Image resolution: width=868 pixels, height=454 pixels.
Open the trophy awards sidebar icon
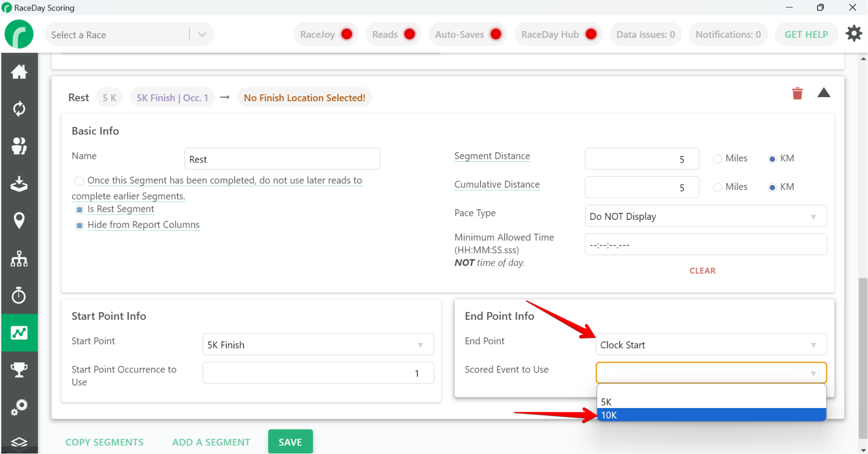point(19,370)
